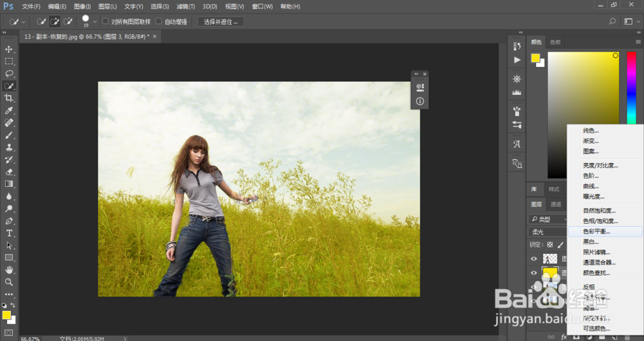This screenshot has width=644, height=341.
Task: Choose 色相/饱和度... from the adjustment menu
Action: (605, 221)
